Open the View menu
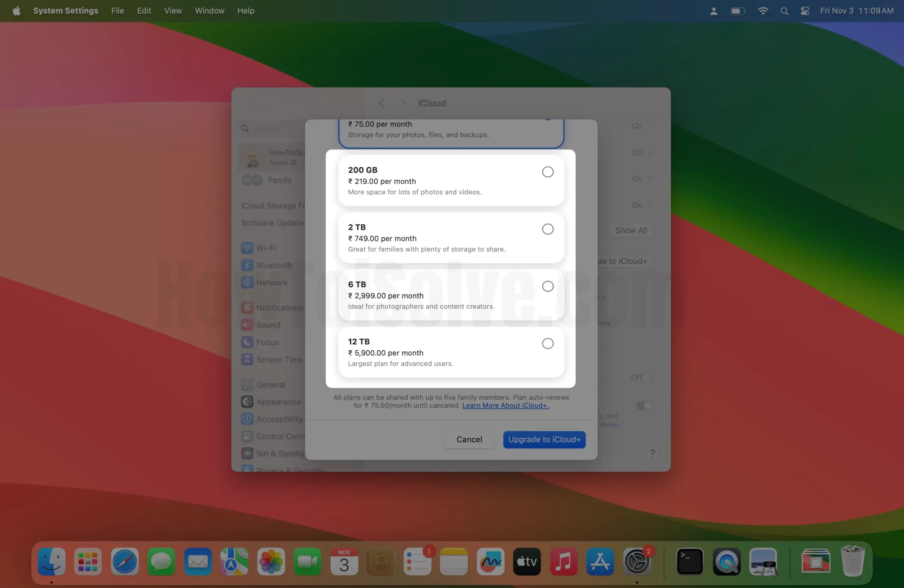The height and width of the screenshot is (588, 904). 173,11
